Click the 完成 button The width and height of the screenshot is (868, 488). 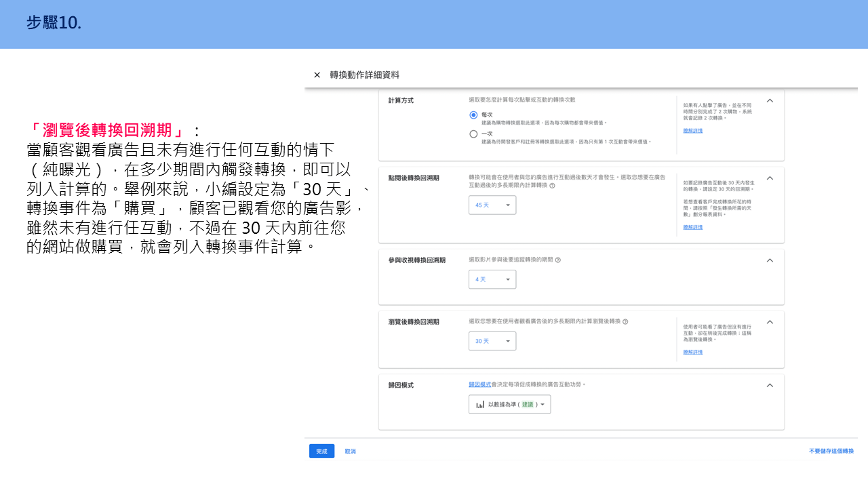click(321, 451)
